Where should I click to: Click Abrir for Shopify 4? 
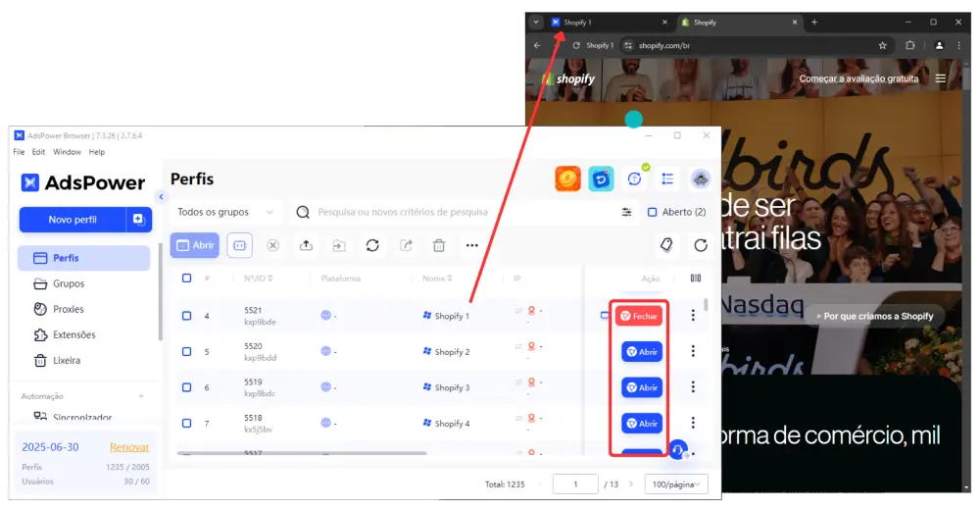(x=642, y=424)
